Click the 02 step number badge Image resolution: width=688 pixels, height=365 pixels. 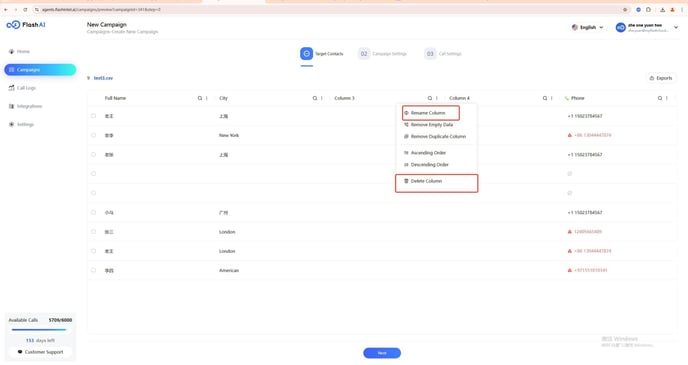(x=364, y=54)
